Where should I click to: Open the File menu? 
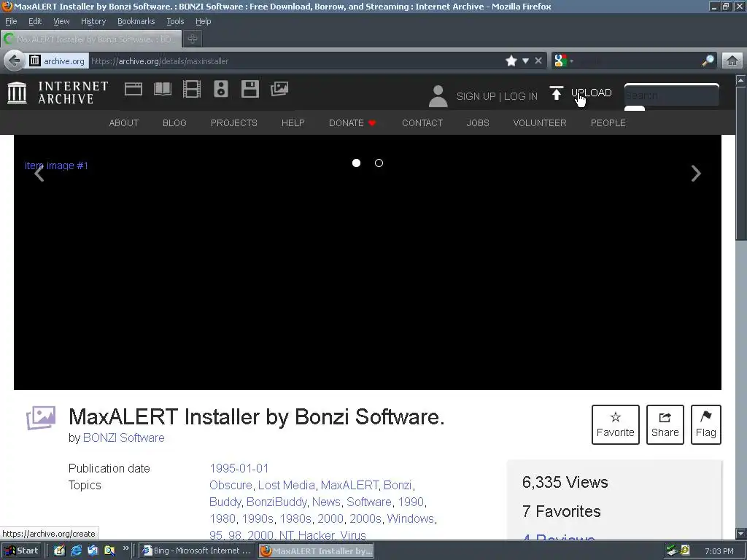11,21
